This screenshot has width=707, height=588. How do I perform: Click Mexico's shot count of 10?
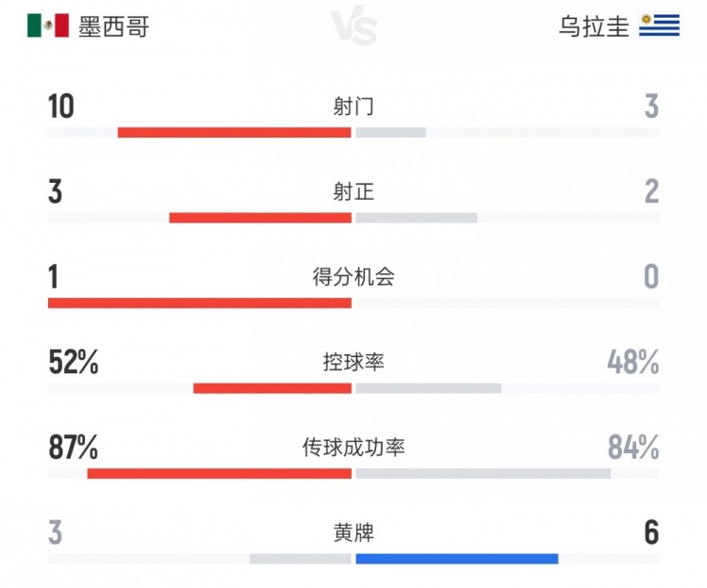61,106
